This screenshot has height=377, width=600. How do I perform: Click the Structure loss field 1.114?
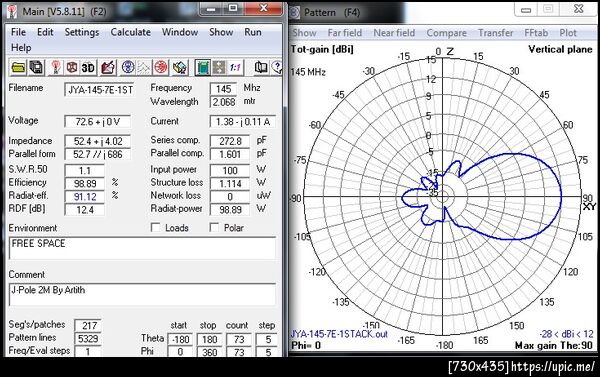(x=230, y=184)
